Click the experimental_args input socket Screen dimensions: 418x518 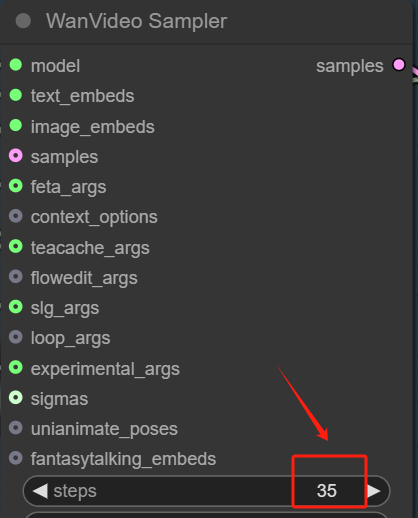point(16,368)
